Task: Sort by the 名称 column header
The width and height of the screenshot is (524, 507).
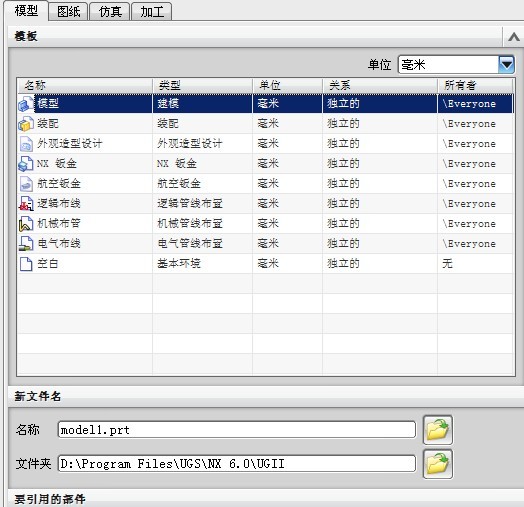Action: coord(85,86)
